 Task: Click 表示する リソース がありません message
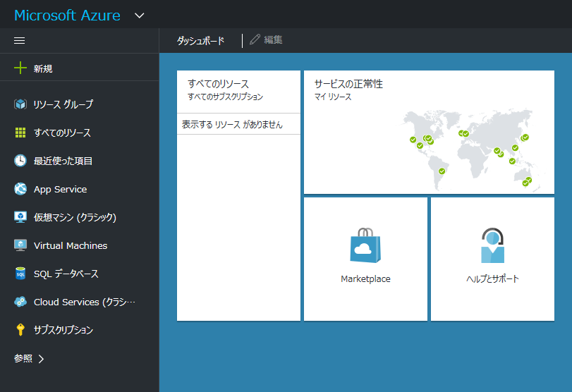click(x=232, y=125)
